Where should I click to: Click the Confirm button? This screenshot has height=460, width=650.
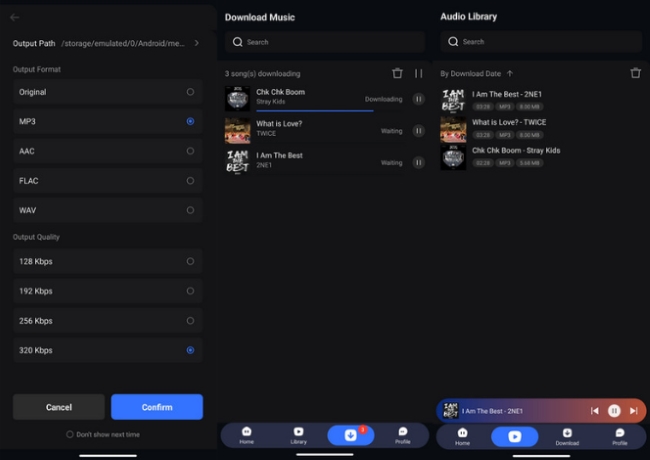(x=157, y=407)
